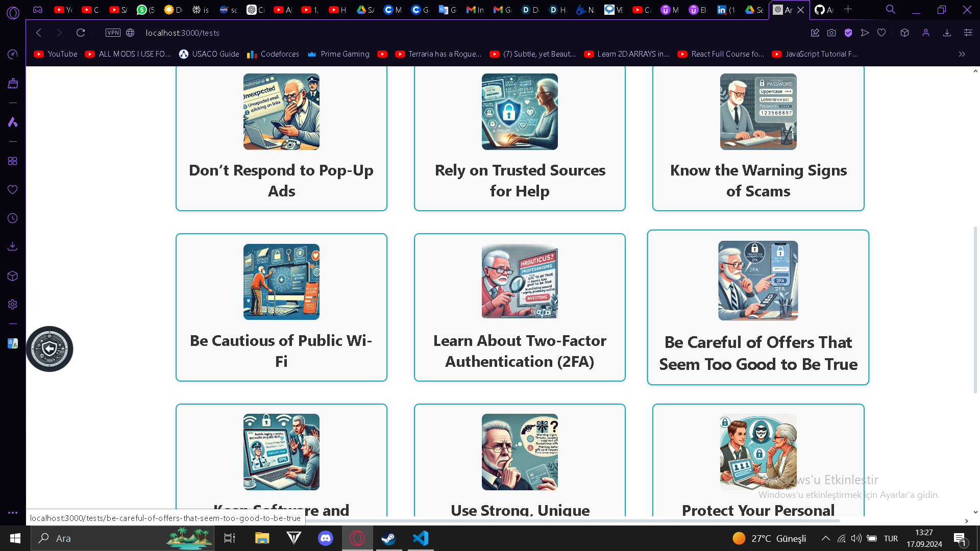Open the USACO Guide bookmark
This screenshot has width=980, height=551.
[209, 54]
